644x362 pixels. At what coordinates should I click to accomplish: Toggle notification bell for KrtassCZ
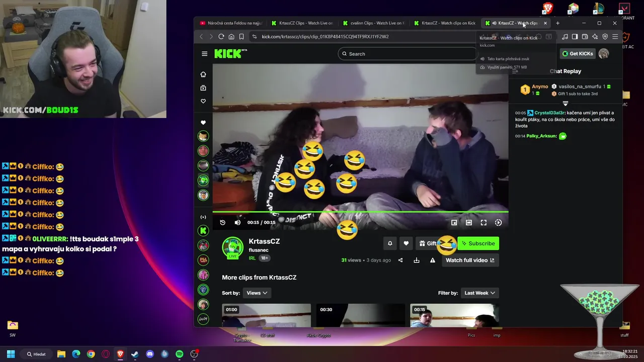coord(390,243)
